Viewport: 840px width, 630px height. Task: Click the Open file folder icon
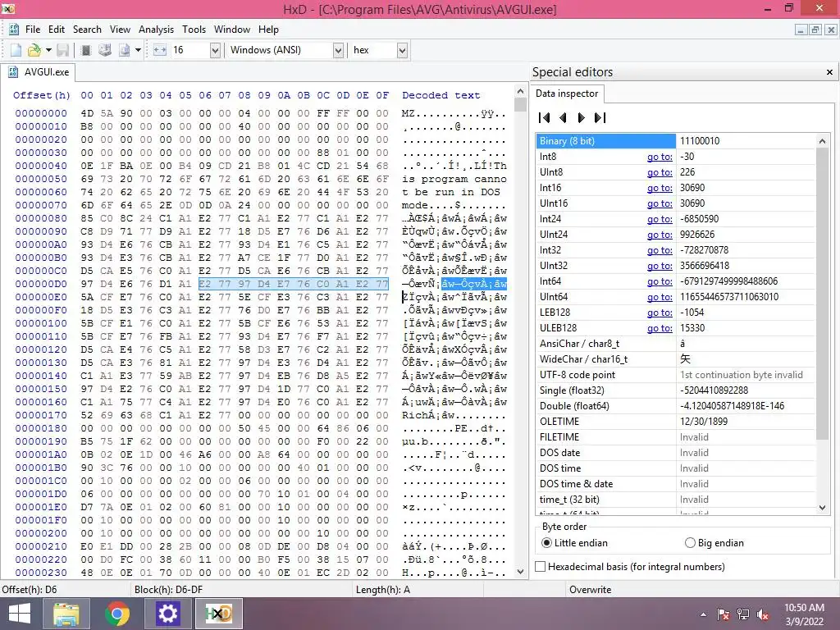coord(34,50)
